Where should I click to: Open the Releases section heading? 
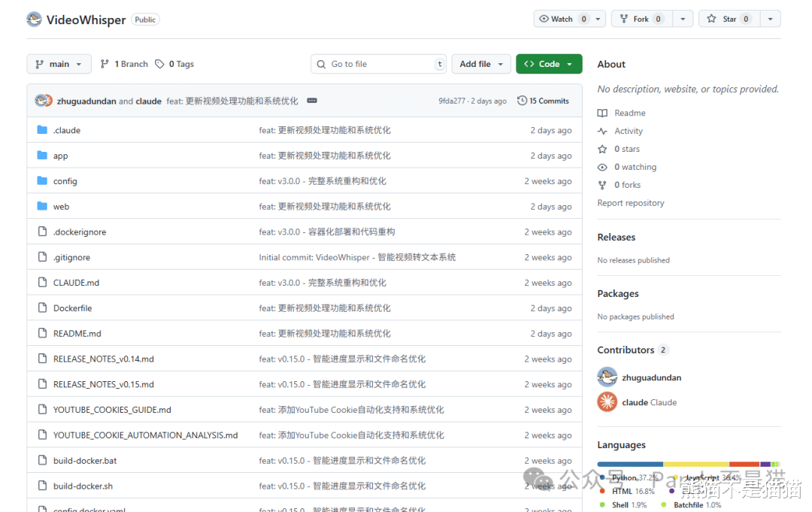617,237
